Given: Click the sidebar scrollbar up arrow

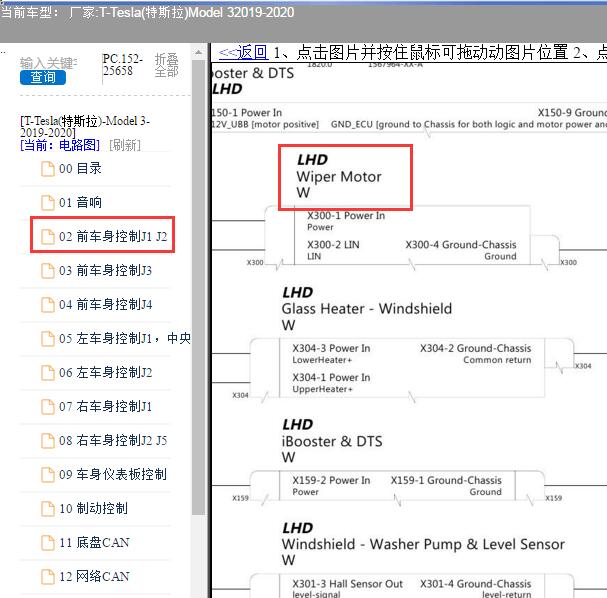Looking at the screenshot, I should click(199, 52).
